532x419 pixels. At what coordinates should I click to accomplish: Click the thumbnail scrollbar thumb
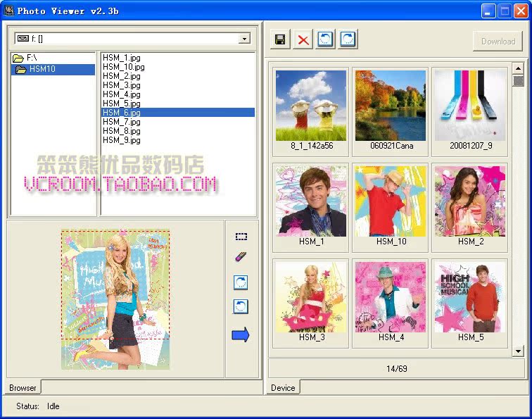tap(518, 81)
